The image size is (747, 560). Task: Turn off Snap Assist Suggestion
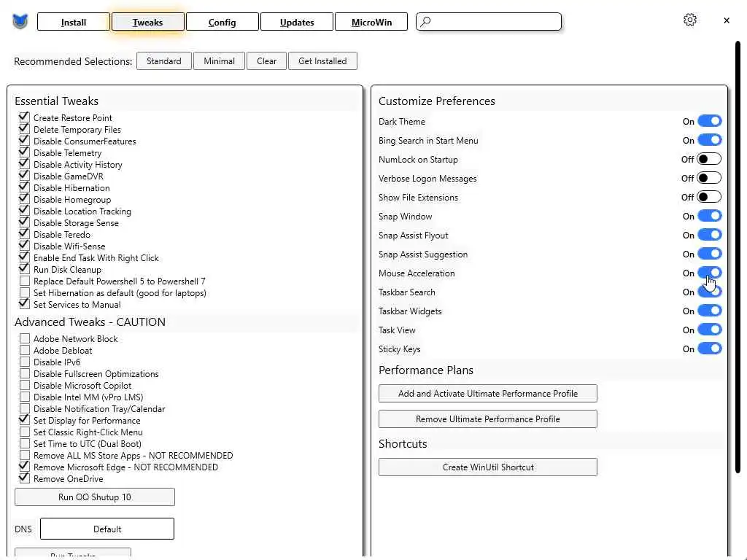tap(709, 254)
